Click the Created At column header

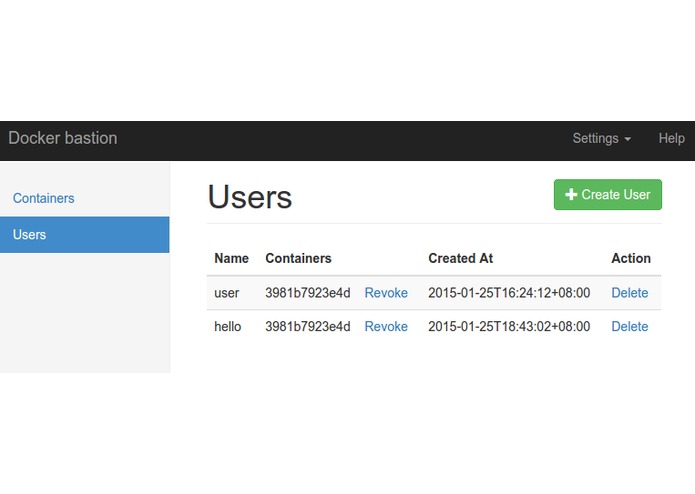click(x=461, y=258)
